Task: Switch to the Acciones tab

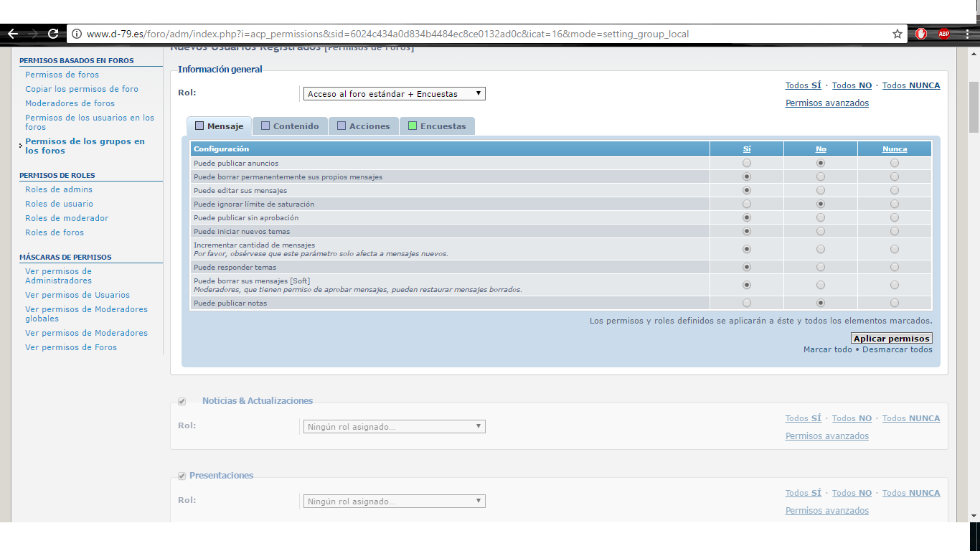Action: [x=364, y=126]
